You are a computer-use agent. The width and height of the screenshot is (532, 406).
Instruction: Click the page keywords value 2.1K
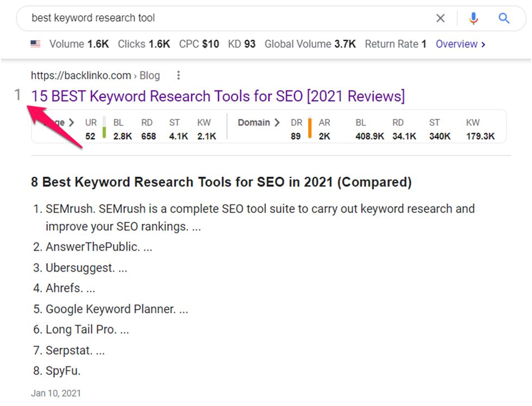(x=206, y=136)
